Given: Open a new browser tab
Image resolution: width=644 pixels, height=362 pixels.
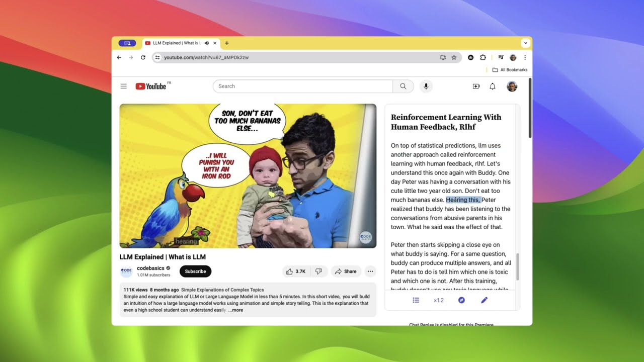Looking at the screenshot, I should [227, 43].
